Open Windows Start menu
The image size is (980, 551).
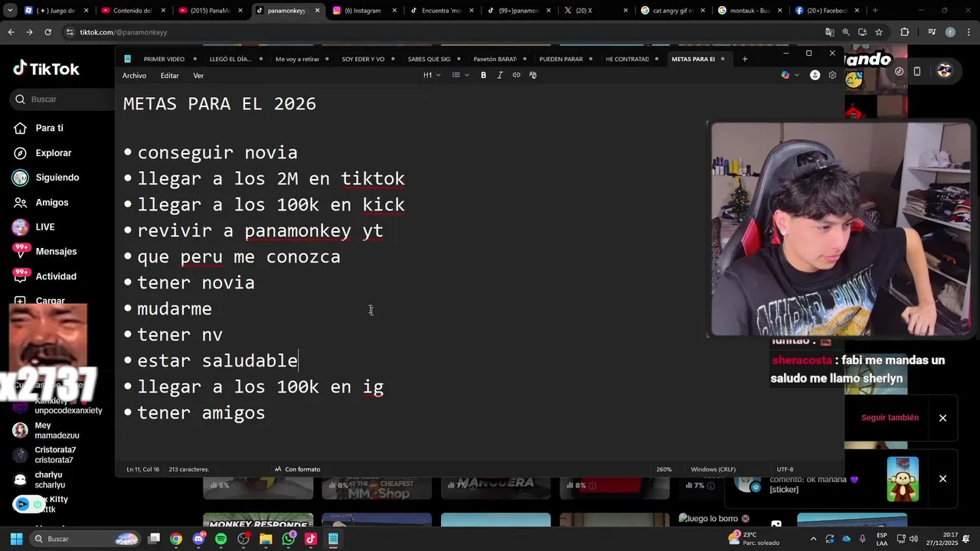tap(16, 539)
